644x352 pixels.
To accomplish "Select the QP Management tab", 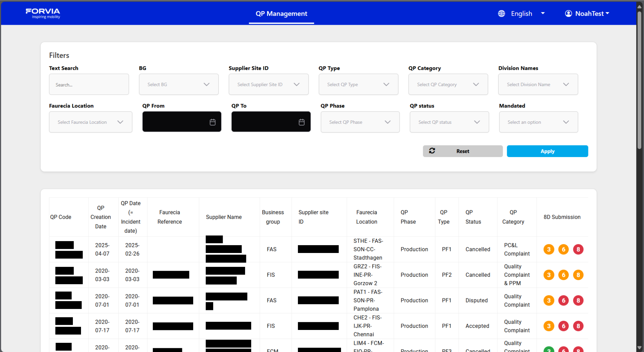I will (x=281, y=14).
